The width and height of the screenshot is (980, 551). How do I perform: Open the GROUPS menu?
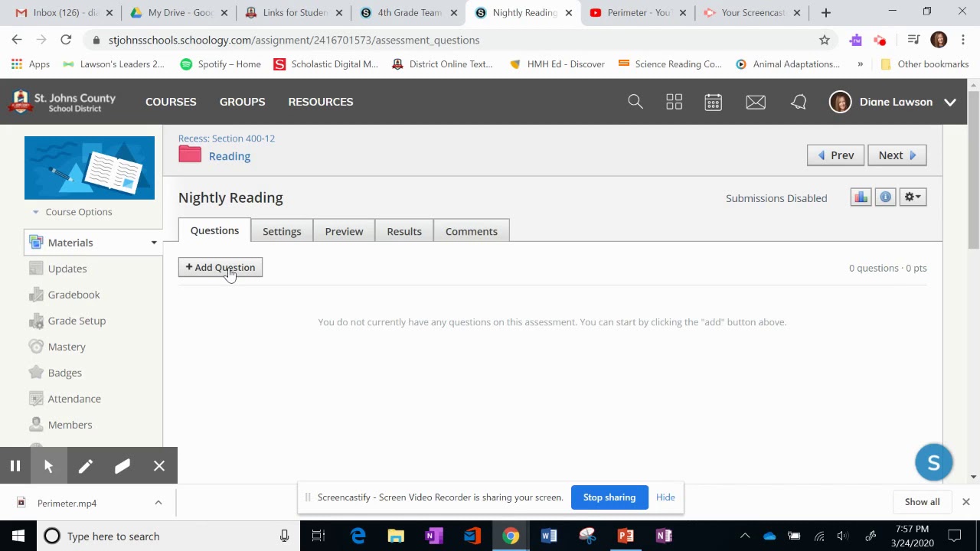pos(243,102)
